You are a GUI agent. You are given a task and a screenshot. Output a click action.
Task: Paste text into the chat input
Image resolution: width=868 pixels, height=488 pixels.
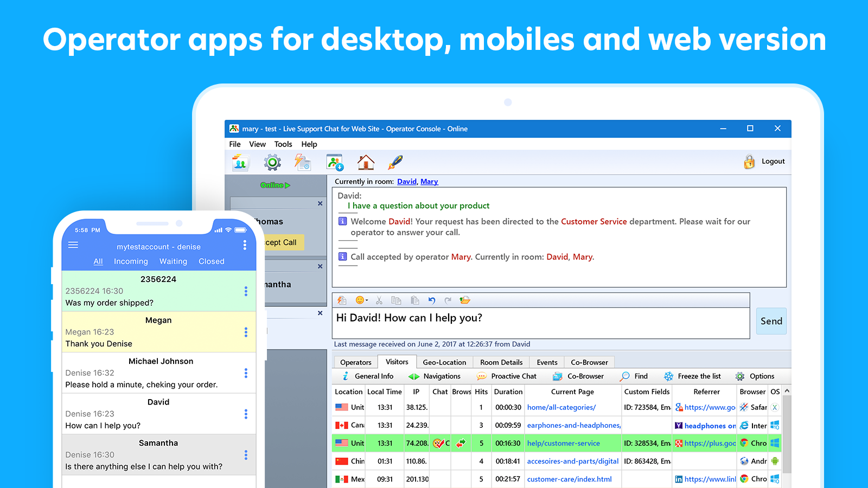[x=415, y=300]
